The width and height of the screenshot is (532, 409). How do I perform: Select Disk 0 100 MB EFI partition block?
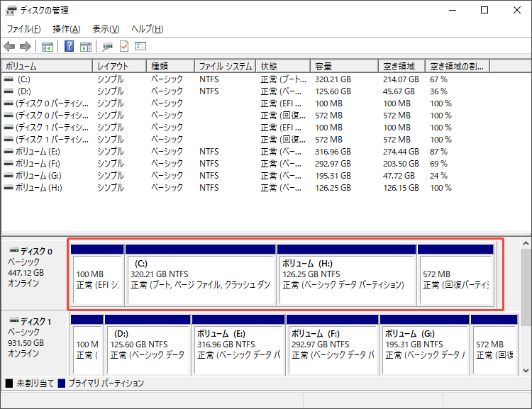coord(97,275)
